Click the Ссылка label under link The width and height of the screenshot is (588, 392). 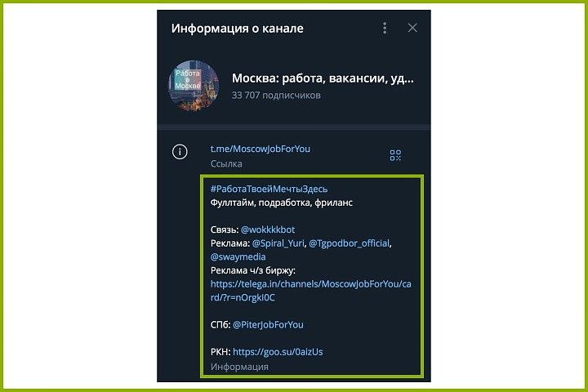point(226,164)
